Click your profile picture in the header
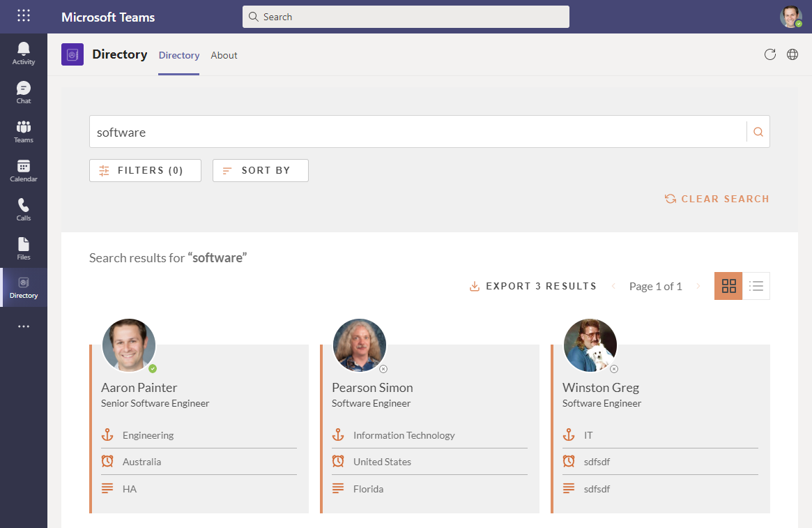The height and width of the screenshot is (528, 812). tap(791, 17)
